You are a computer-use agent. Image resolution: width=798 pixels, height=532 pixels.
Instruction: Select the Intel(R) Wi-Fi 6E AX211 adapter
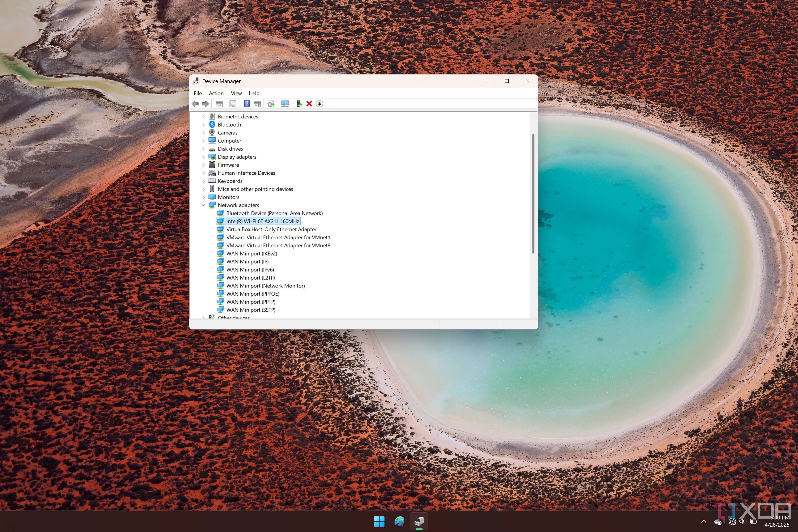[x=263, y=221]
